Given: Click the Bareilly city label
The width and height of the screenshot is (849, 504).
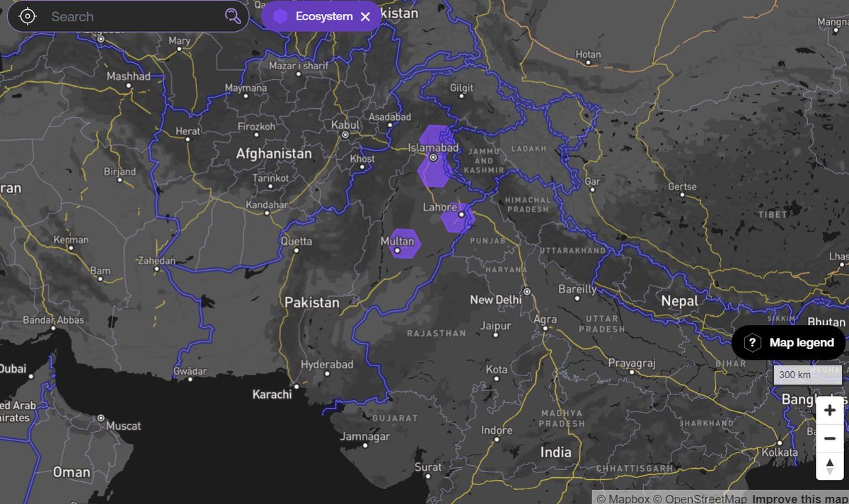Looking at the screenshot, I should pyautogui.click(x=577, y=289).
